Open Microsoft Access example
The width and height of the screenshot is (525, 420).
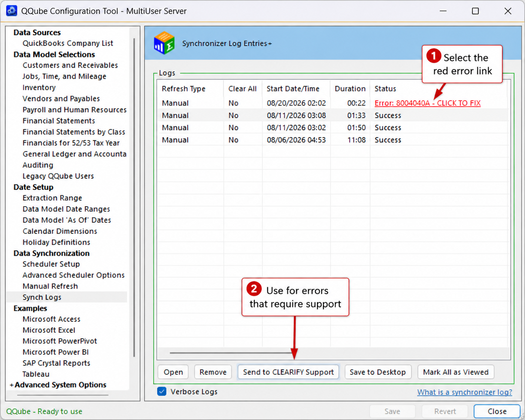[51, 319]
